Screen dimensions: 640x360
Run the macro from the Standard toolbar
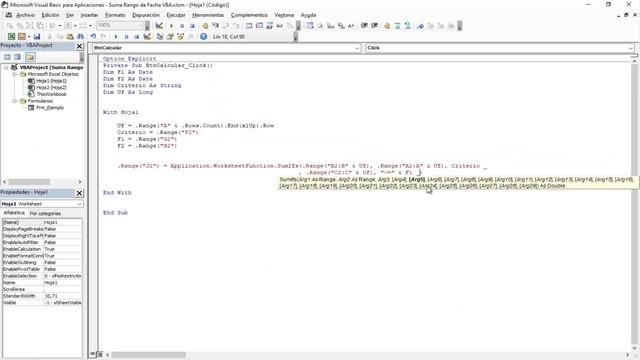pos(116,37)
